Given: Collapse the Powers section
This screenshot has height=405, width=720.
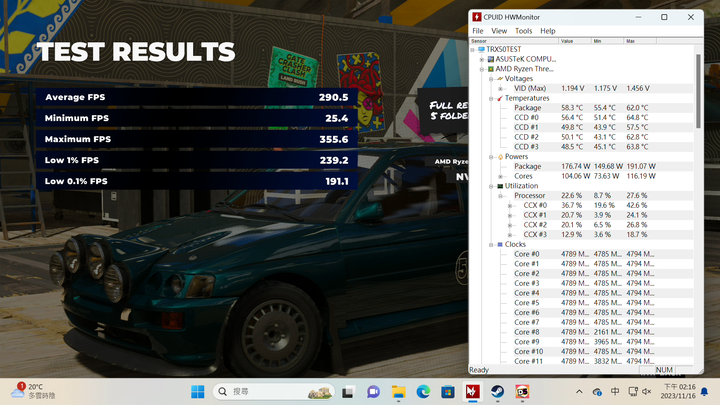Looking at the screenshot, I should (491, 157).
